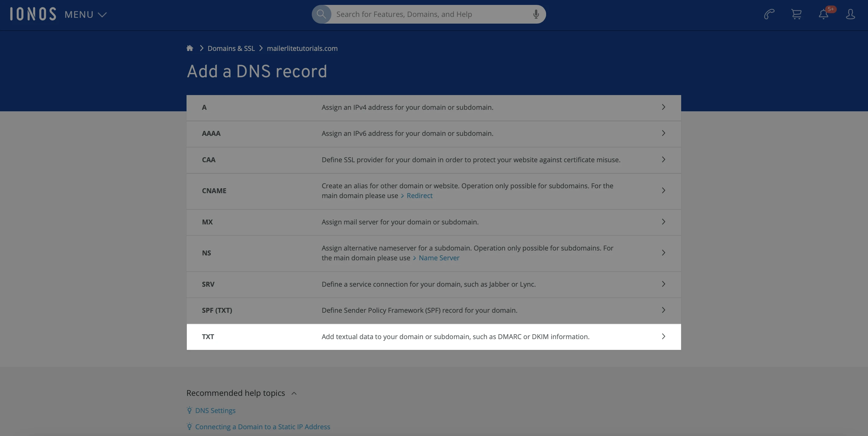Select the AAAA record type
The image size is (868, 436).
[211, 134]
